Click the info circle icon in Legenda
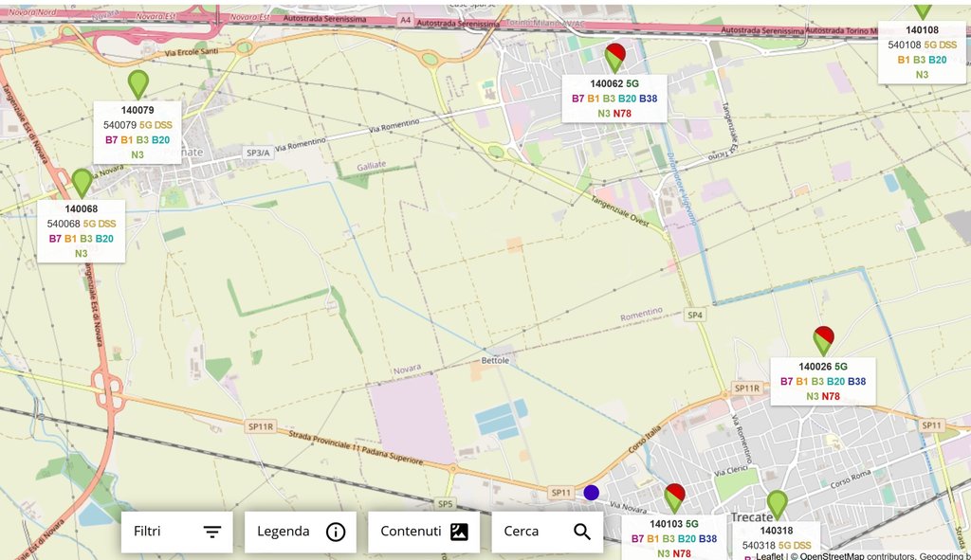The width and height of the screenshot is (971, 560). 336,532
